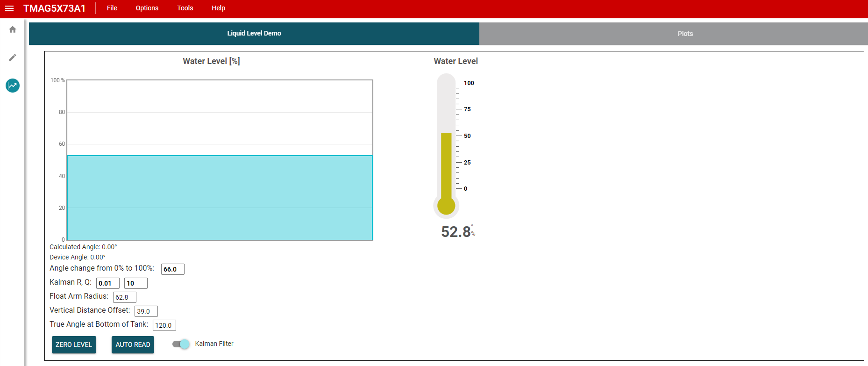
Task: Click the angle change 66.0 field
Action: point(173,269)
